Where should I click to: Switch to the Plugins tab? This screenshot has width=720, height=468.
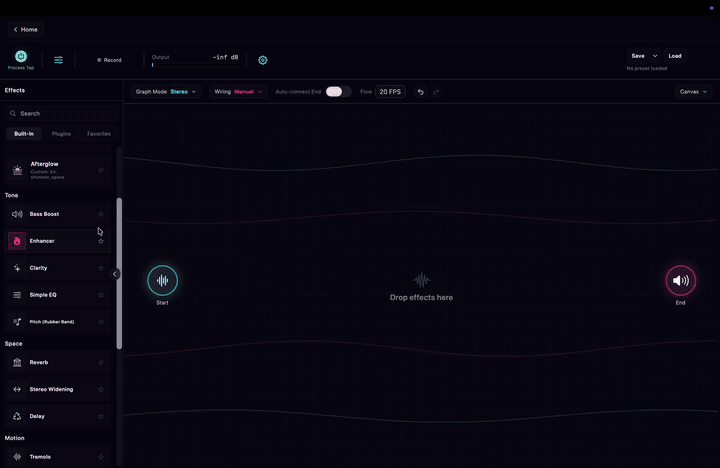(x=62, y=134)
